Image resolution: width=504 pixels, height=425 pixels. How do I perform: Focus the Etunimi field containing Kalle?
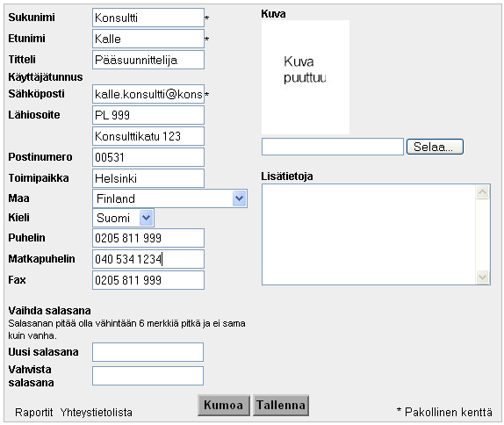(148, 39)
